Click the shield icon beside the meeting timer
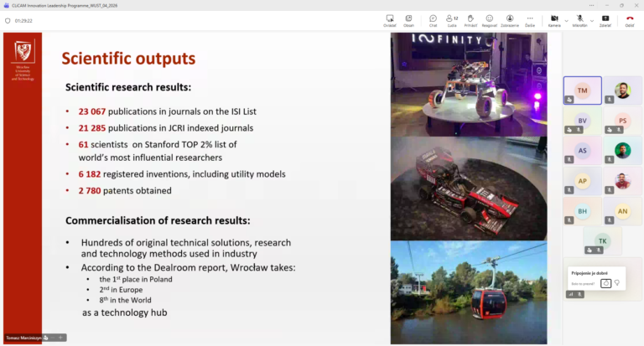644x346 pixels. (x=8, y=21)
